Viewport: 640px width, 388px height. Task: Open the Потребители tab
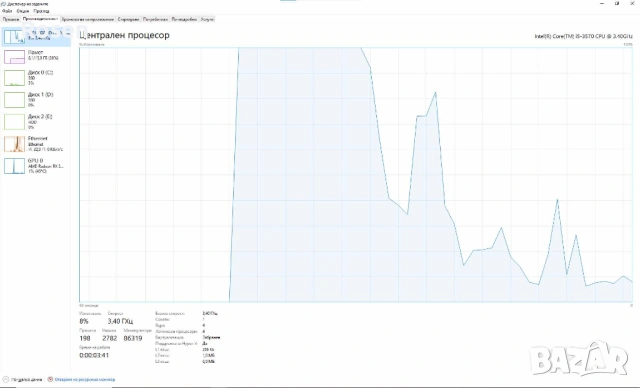156,19
